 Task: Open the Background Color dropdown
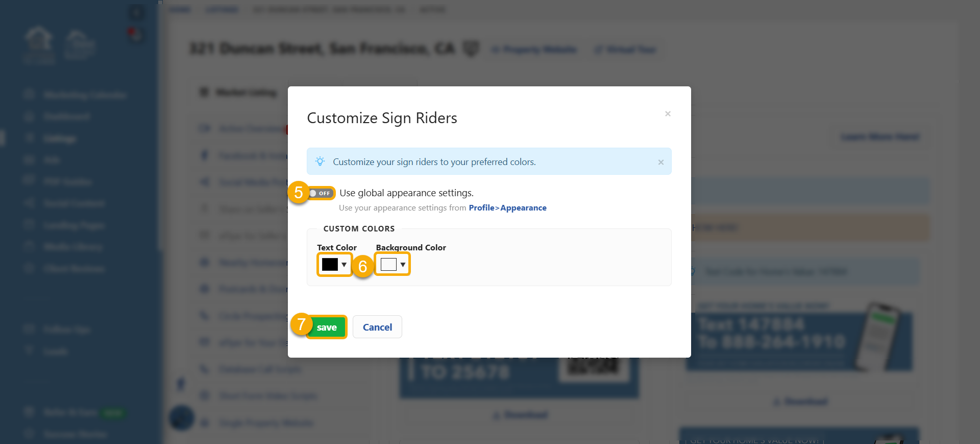[x=403, y=264]
